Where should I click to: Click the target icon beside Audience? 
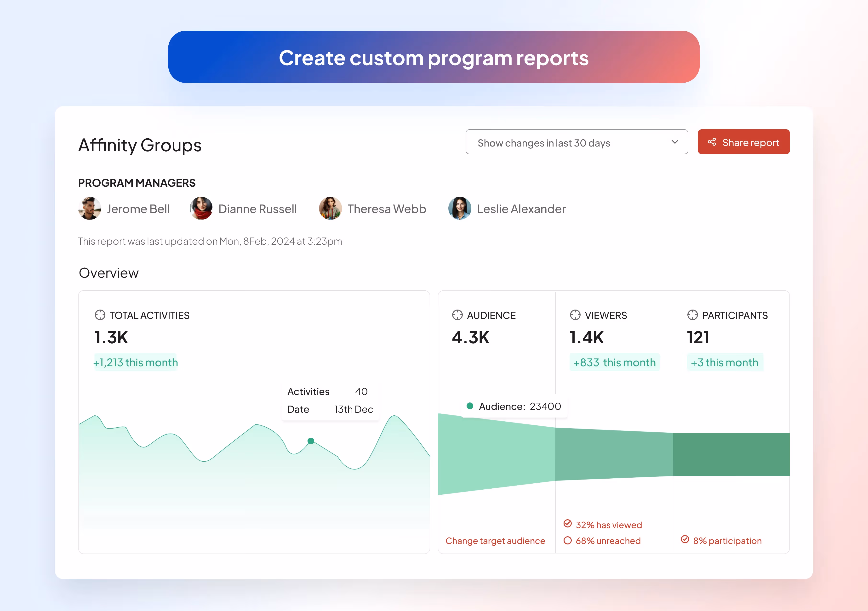(457, 315)
